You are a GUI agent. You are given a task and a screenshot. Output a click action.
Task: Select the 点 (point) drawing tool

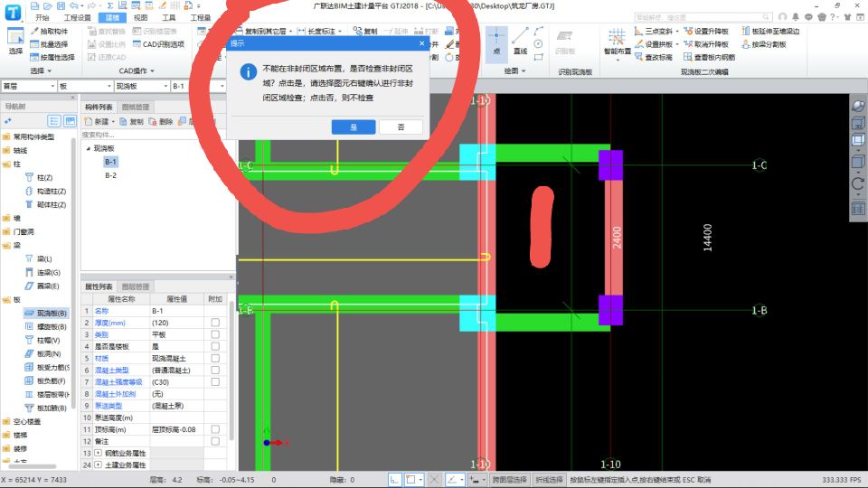point(496,43)
